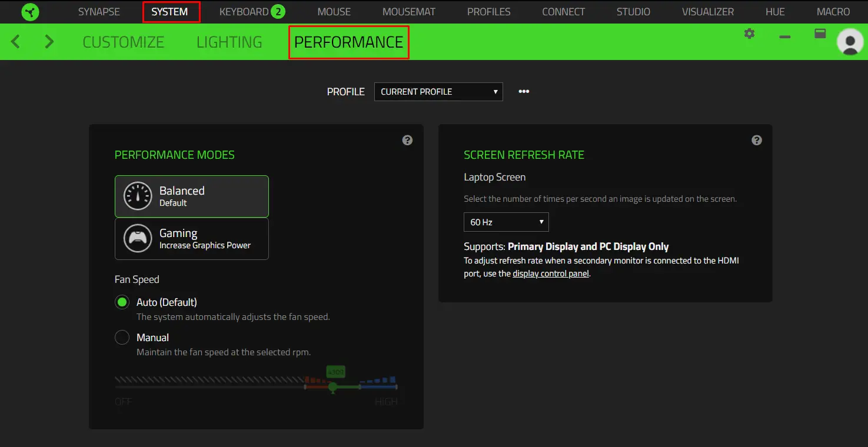868x447 pixels.
Task: Adjust the fan speed slider handle
Action: tap(333, 386)
